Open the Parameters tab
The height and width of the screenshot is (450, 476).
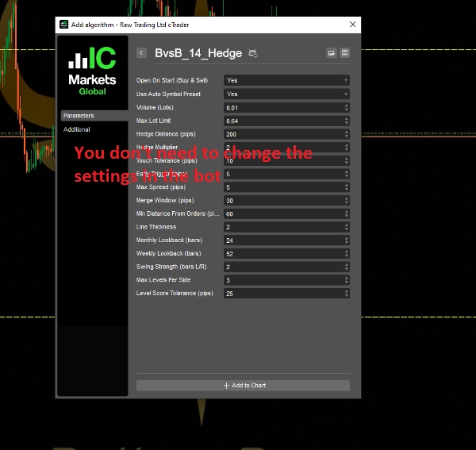tap(94, 116)
